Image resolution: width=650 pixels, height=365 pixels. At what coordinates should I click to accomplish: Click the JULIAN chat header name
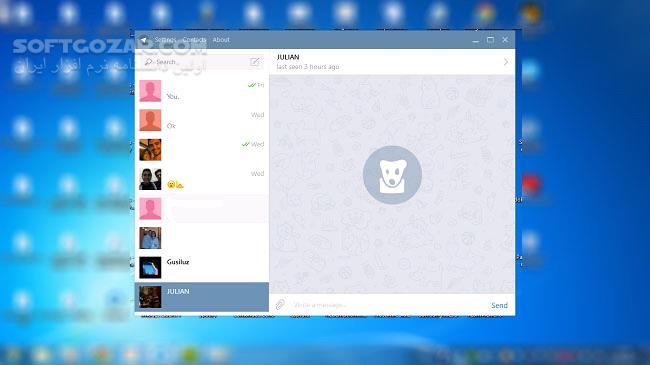[x=288, y=57]
